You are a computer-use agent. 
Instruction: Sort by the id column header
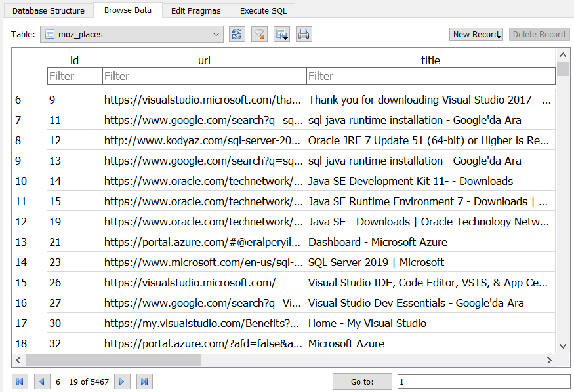tap(75, 60)
